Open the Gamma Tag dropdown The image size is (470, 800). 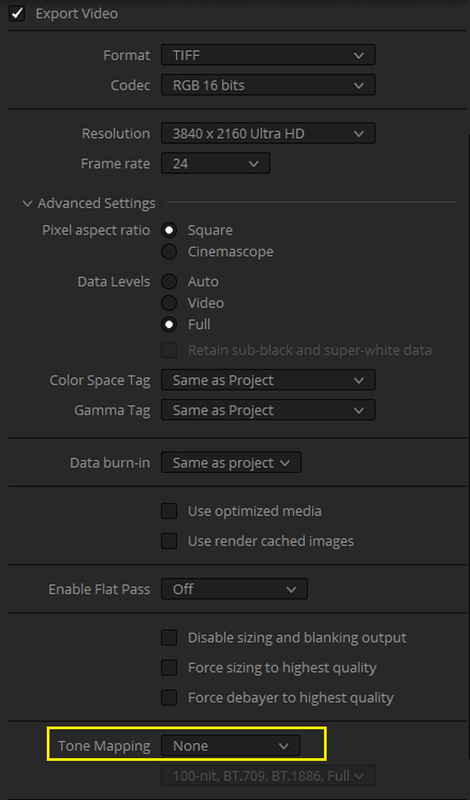pyautogui.click(x=268, y=410)
